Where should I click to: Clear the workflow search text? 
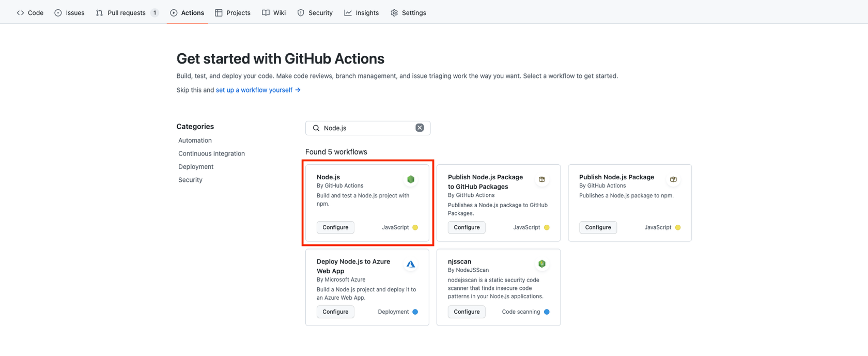(x=420, y=128)
